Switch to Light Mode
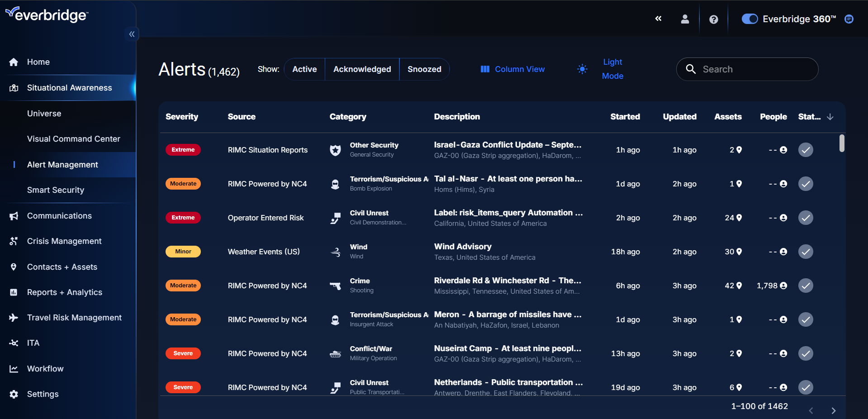The height and width of the screenshot is (419, 868). click(x=602, y=69)
